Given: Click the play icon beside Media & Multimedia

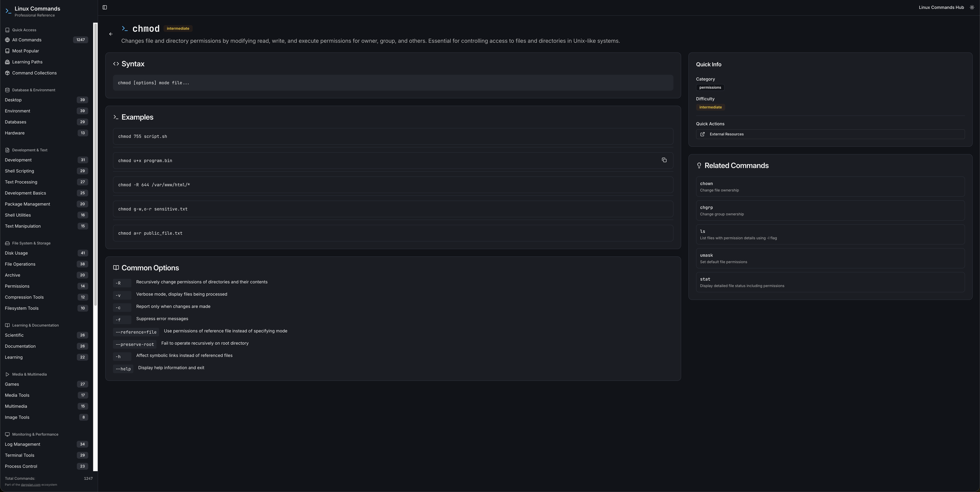Looking at the screenshot, I should tap(7, 374).
